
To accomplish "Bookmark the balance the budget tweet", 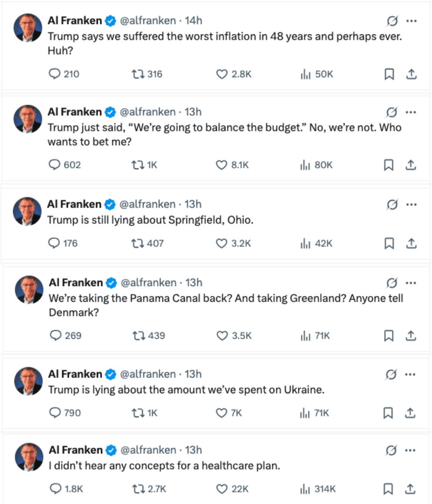I will click(x=389, y=165).
